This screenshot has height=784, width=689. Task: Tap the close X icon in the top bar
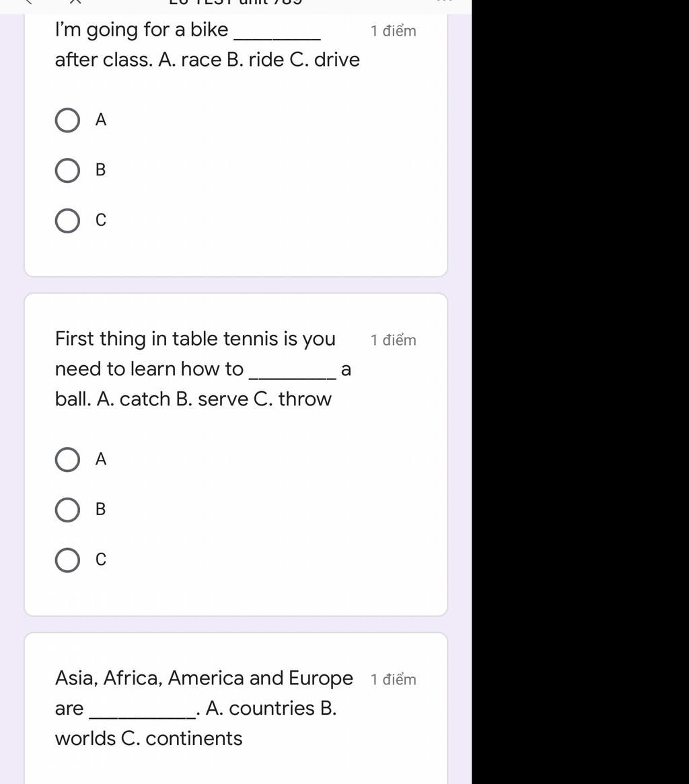[75, 2]
